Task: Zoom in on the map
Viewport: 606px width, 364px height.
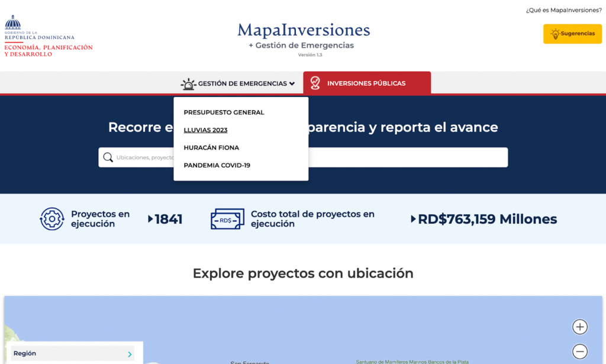Action: point(580,327)
